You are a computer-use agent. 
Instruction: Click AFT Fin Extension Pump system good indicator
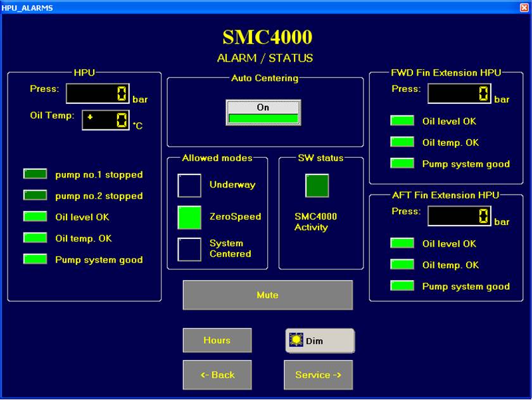402,285
